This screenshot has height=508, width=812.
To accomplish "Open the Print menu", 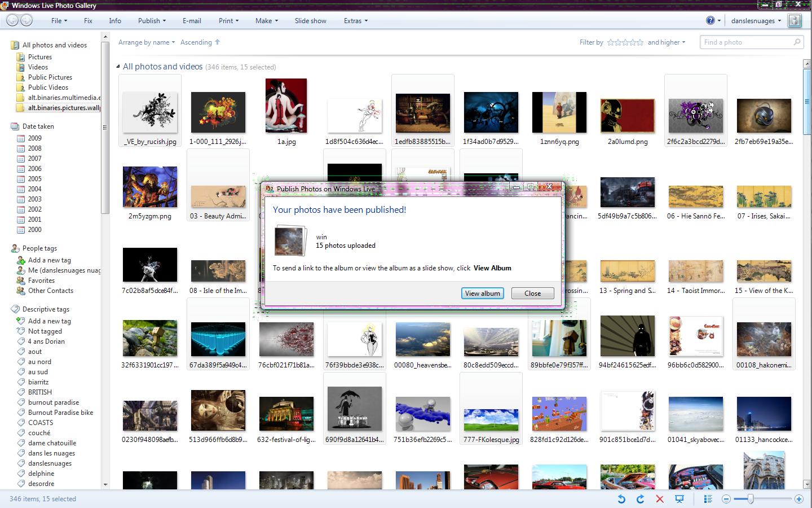I will 229,21.
